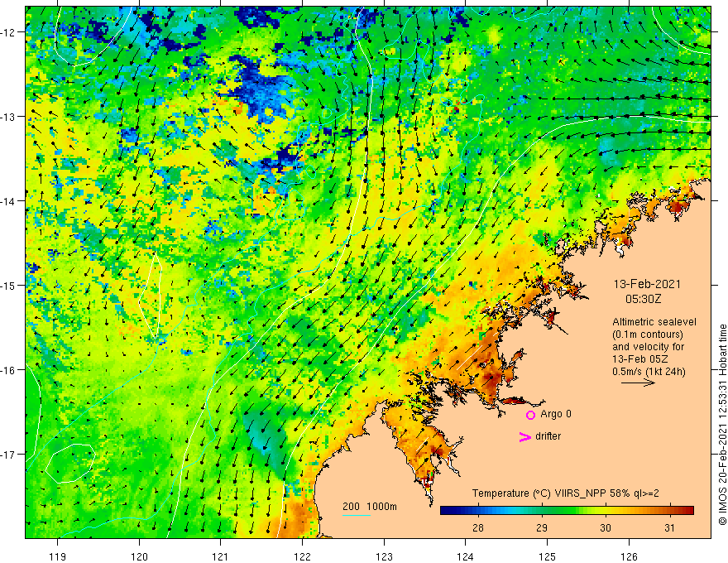Click latitude axis label -12
This screenshot has width=728, height=563.
tap(8, 32)
